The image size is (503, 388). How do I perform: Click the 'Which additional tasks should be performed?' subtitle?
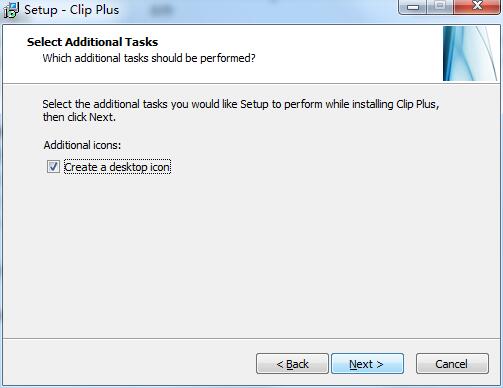149,58
